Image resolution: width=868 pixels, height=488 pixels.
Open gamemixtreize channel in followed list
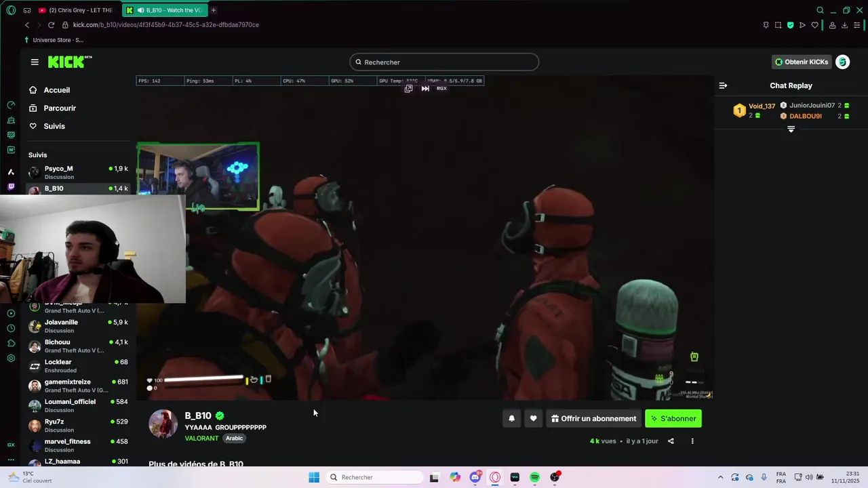pos(78,386)
